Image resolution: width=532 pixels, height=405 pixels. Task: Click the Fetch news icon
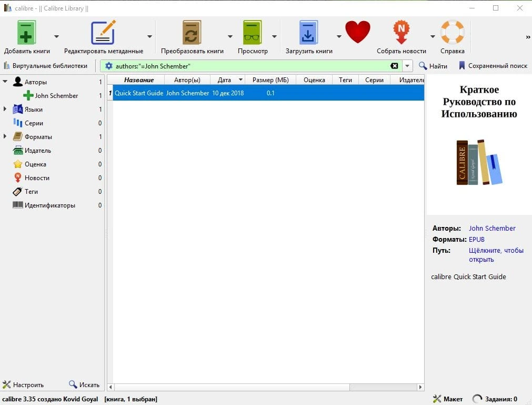[x=401, y=33]
